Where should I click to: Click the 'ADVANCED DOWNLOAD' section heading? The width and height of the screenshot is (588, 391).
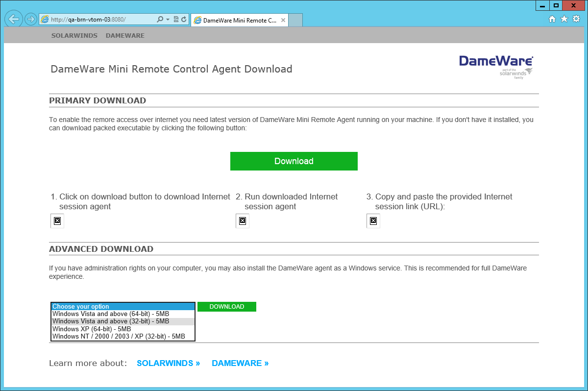coord(101,249)
